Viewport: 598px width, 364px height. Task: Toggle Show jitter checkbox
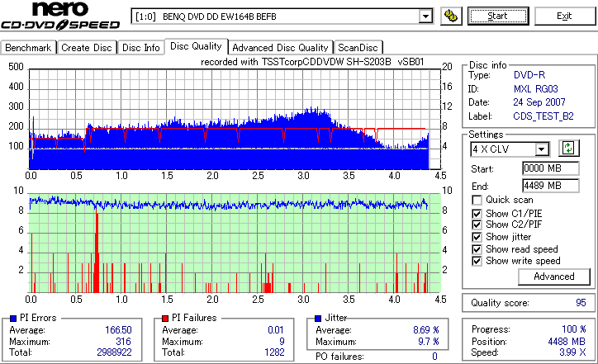pos(477,237)
